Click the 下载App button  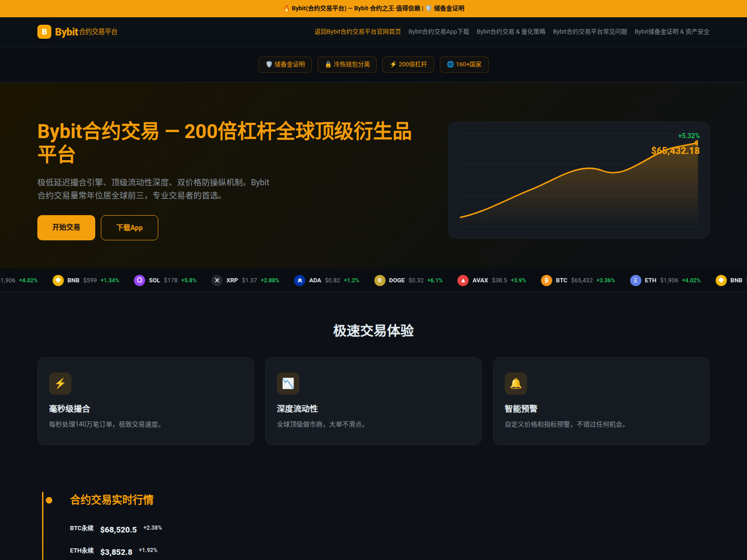tap(129, 228)
